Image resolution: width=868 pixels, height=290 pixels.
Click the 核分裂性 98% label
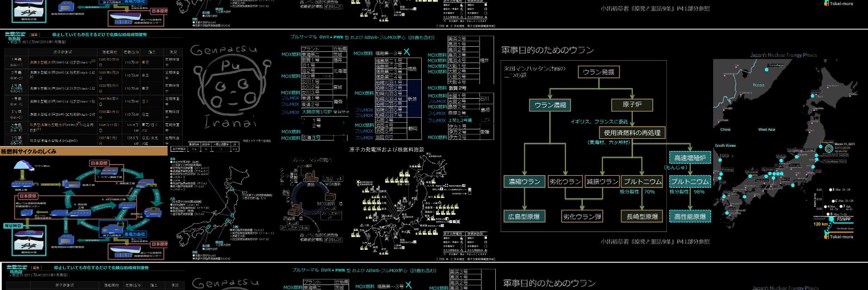[687, 192]
